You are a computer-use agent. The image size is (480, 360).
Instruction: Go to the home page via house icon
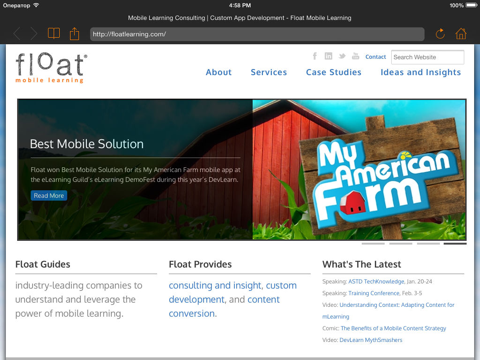coord(461,33)
